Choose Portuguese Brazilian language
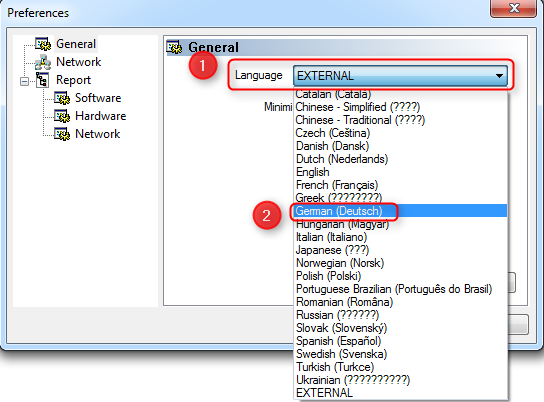 point(400,289)
